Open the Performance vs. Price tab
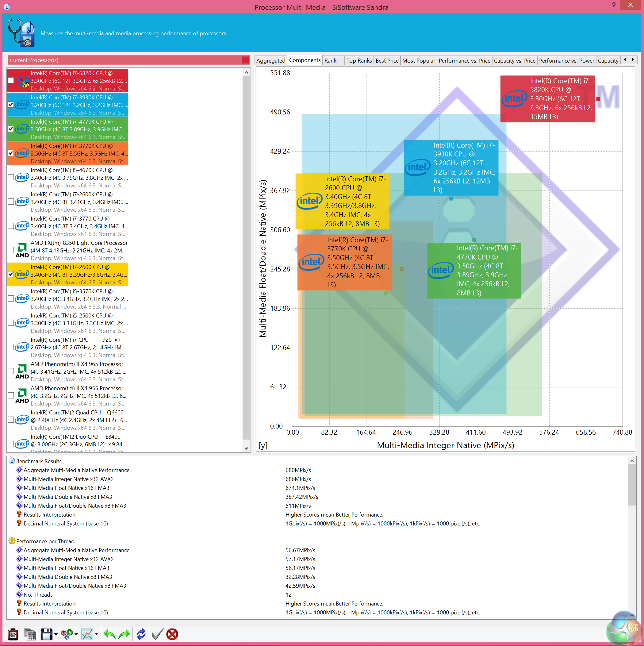The image size is (644, 646). [x=464, y=60]
